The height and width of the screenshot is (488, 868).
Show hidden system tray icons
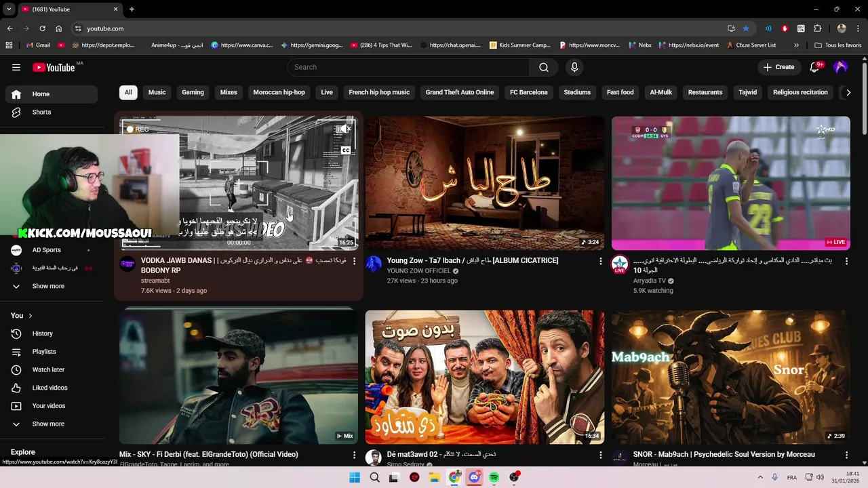click(x=760, y=477)
